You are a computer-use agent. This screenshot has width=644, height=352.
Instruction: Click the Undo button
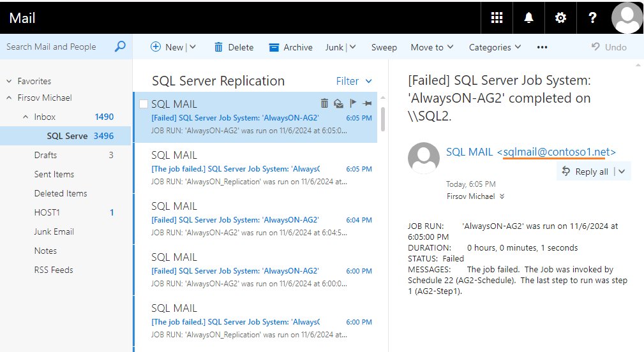point(609,47)
